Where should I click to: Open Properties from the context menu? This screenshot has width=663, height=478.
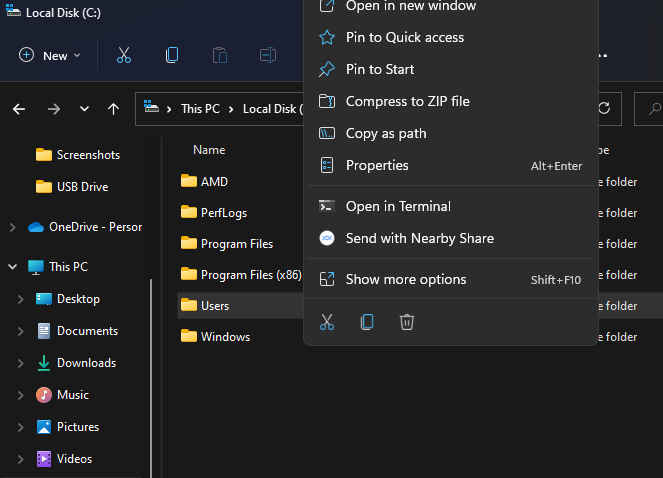pyautogui.click(x=451, y=165)
